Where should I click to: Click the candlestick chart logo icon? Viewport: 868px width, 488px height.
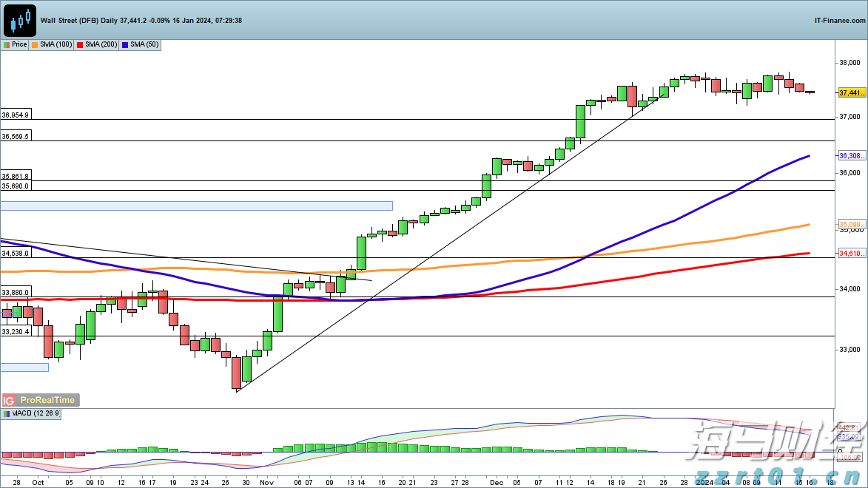pos(20,20)
